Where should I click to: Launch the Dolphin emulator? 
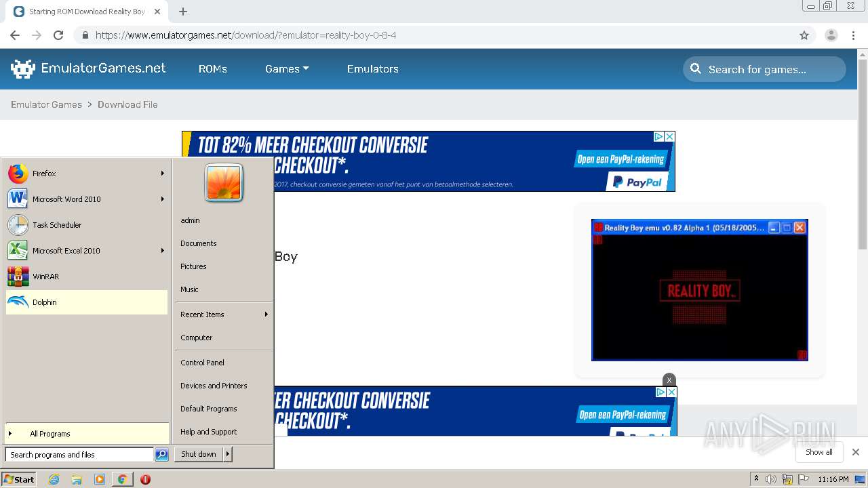pos(87,302)
